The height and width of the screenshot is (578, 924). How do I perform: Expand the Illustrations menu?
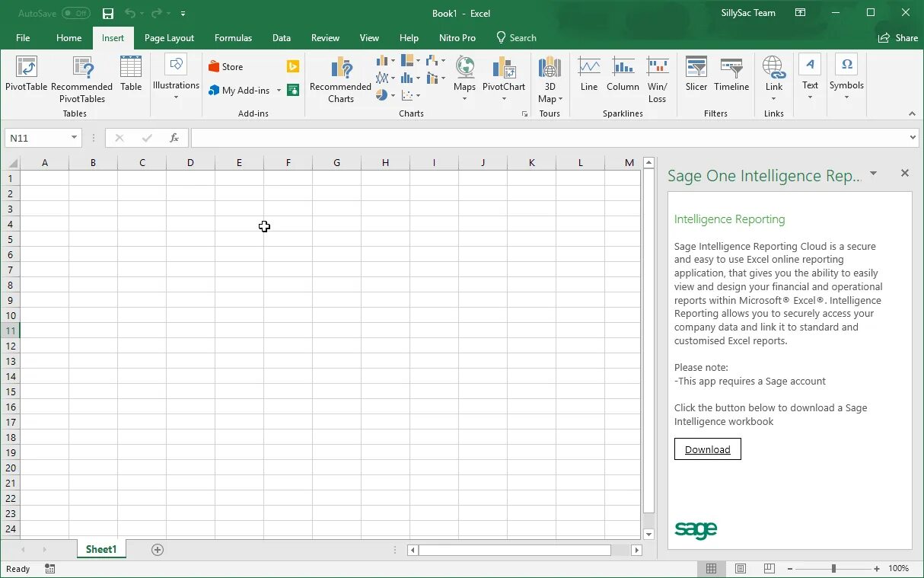pyautogui.click(x=176, y=78)
